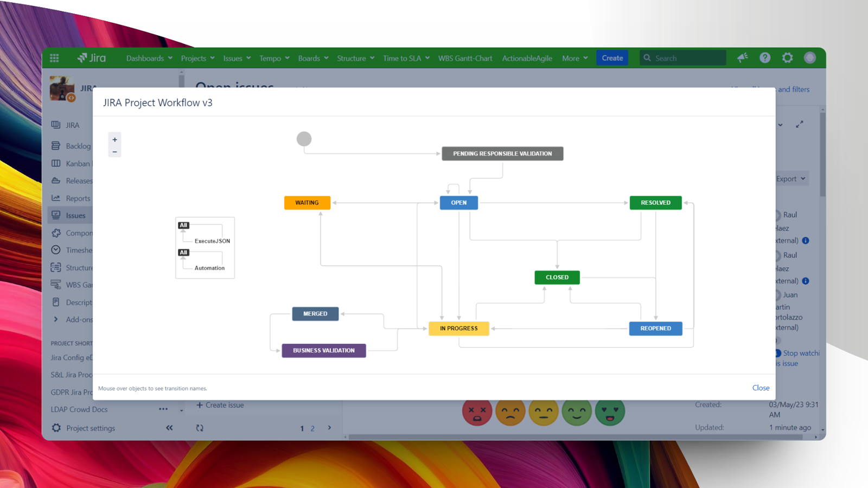Close the workflow dialog

761,388
